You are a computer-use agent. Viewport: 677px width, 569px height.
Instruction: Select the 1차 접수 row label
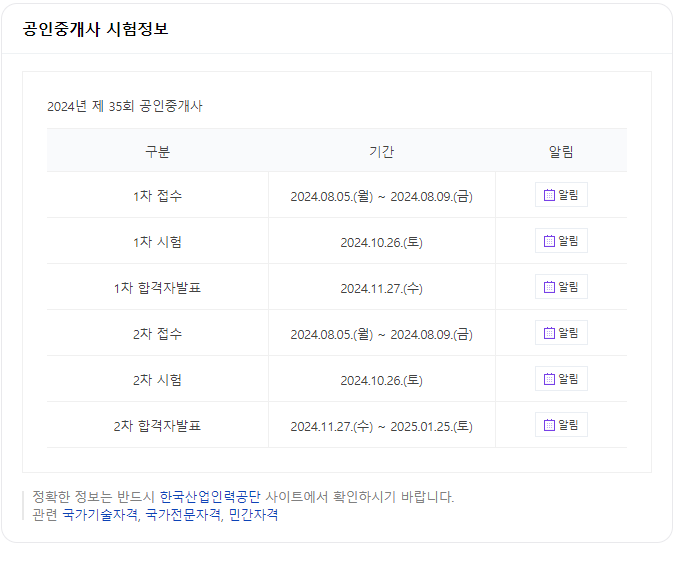[158, 196]
